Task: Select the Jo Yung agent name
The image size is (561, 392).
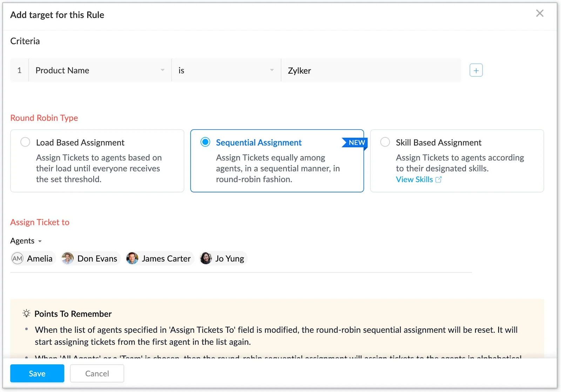Action: [230, 259]
